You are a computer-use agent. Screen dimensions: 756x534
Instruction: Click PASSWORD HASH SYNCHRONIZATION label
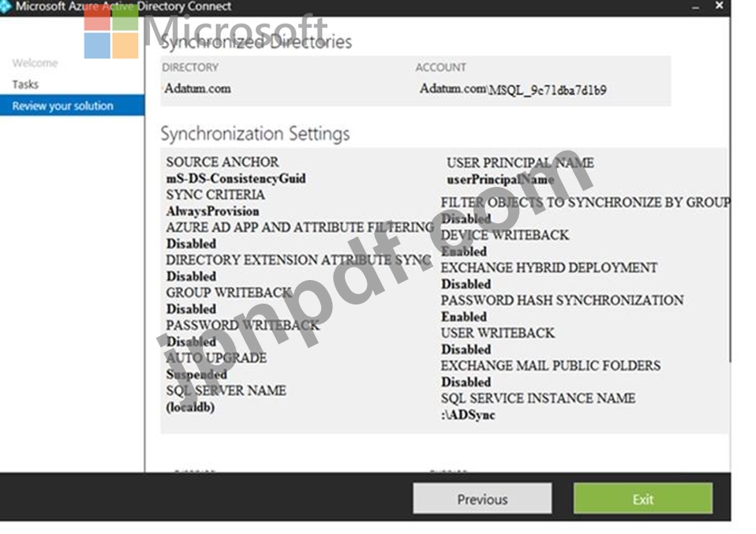pos(562,301)
